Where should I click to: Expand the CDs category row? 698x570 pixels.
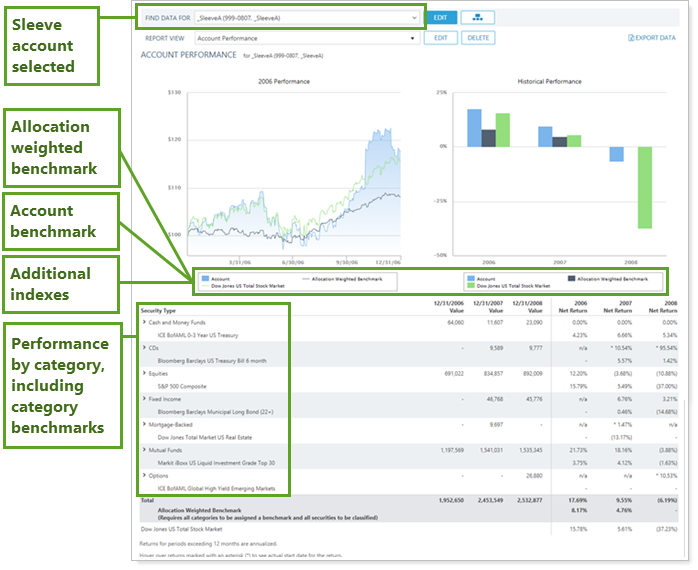(x=144, y=348)
